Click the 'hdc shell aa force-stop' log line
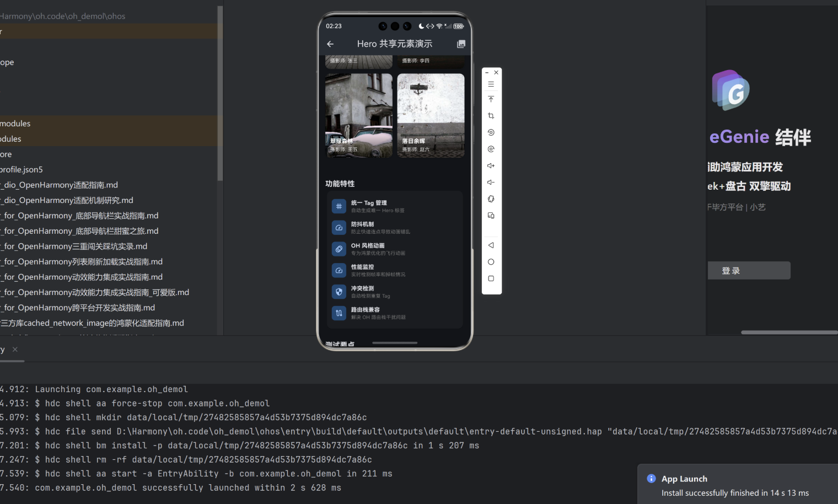 tap(135, 404)
